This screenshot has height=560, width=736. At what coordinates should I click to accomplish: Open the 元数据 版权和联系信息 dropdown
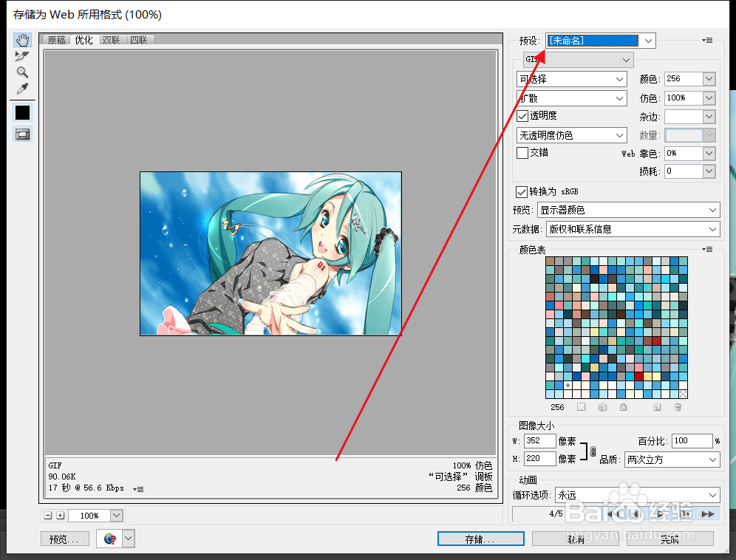[x=633, y=229]
